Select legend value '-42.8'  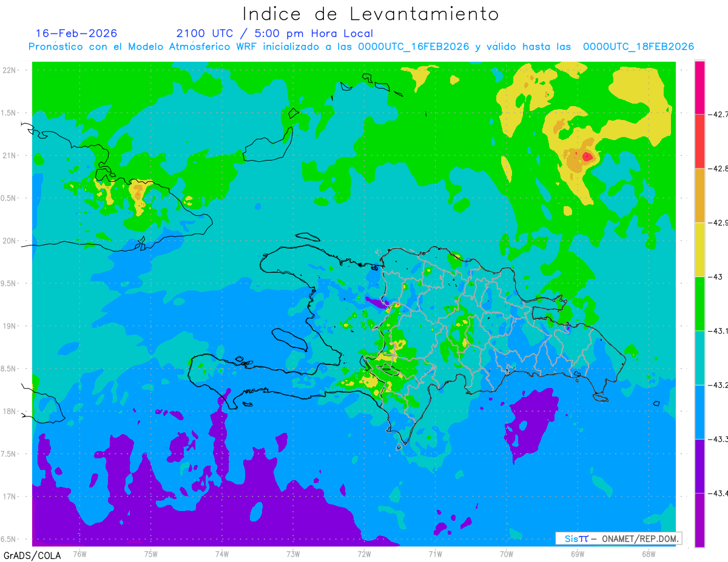click(718, 168)
